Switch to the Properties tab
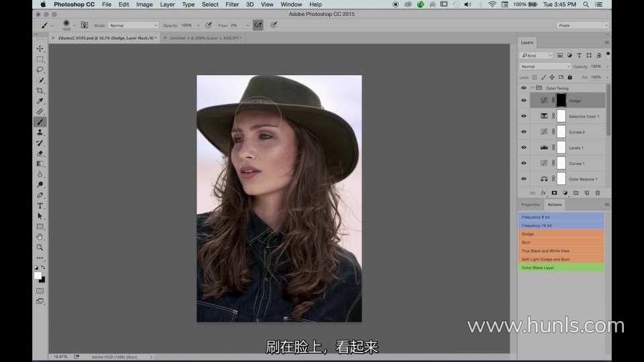644x362 pixels. (x=531, y=204)
